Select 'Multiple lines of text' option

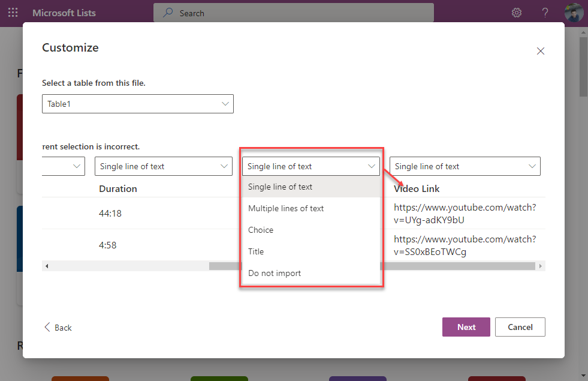click(286, 208)
